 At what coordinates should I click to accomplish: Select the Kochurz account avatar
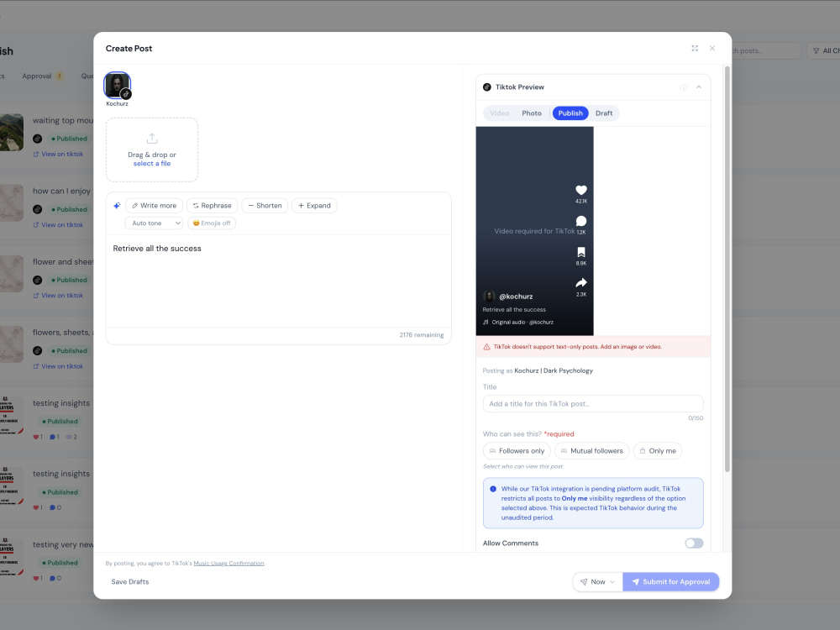coord(117,85)
